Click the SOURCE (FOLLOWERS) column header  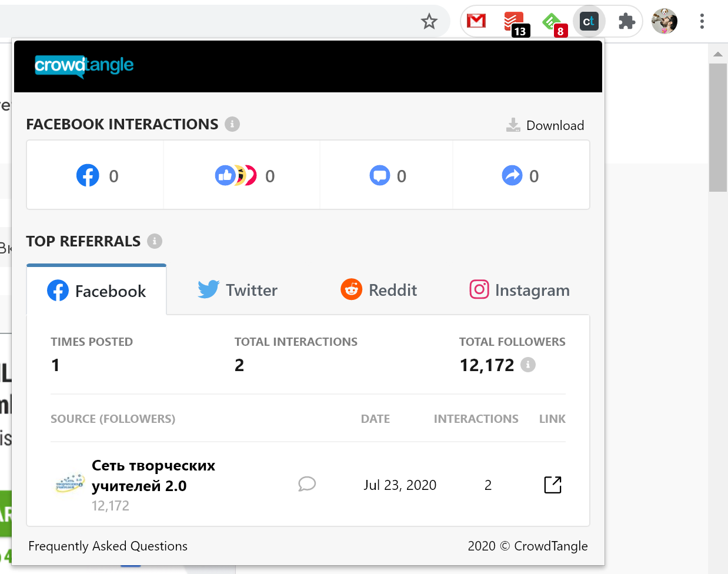113,419
